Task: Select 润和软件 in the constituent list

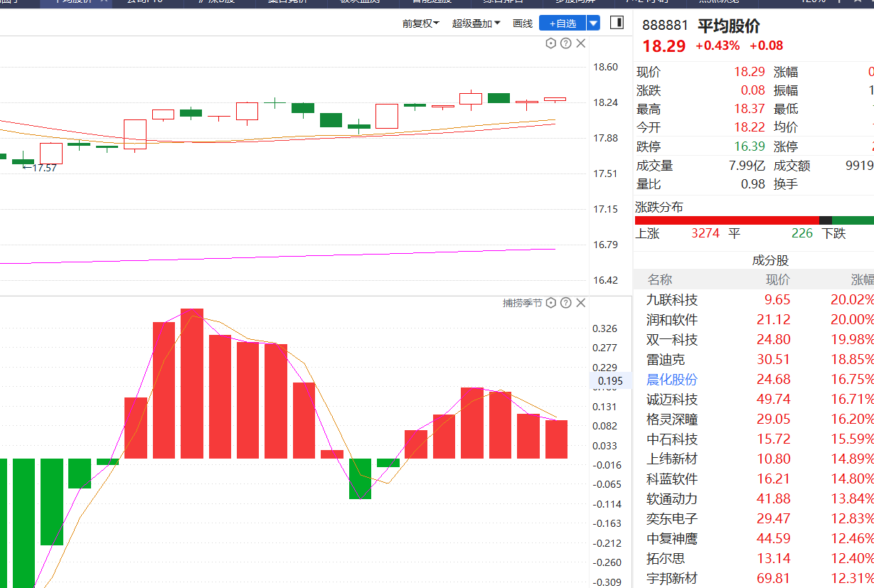Action: point(672,320)
